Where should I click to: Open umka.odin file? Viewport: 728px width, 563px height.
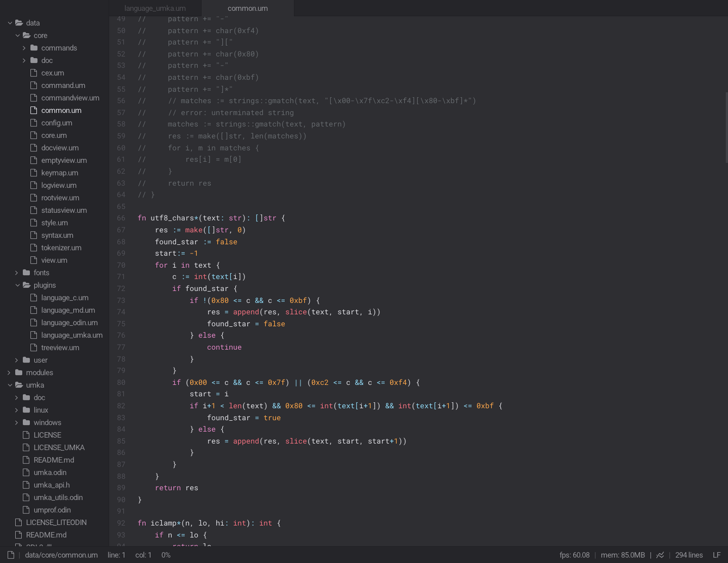(50, 472)
